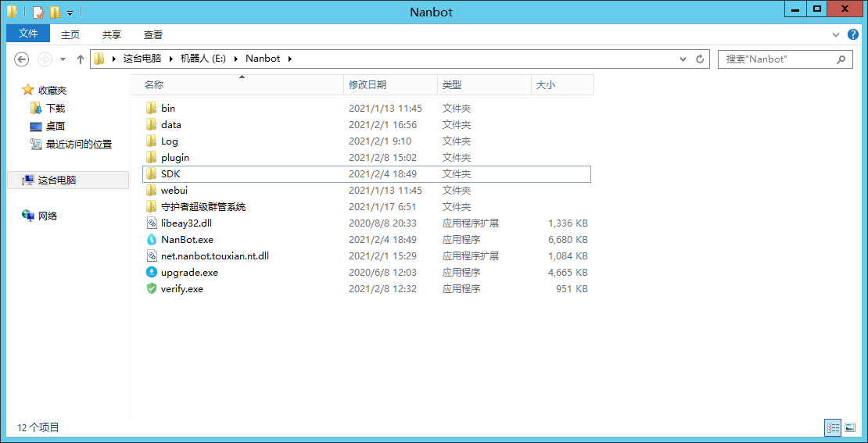Select the upgrade.exe file name

point(189,272)
